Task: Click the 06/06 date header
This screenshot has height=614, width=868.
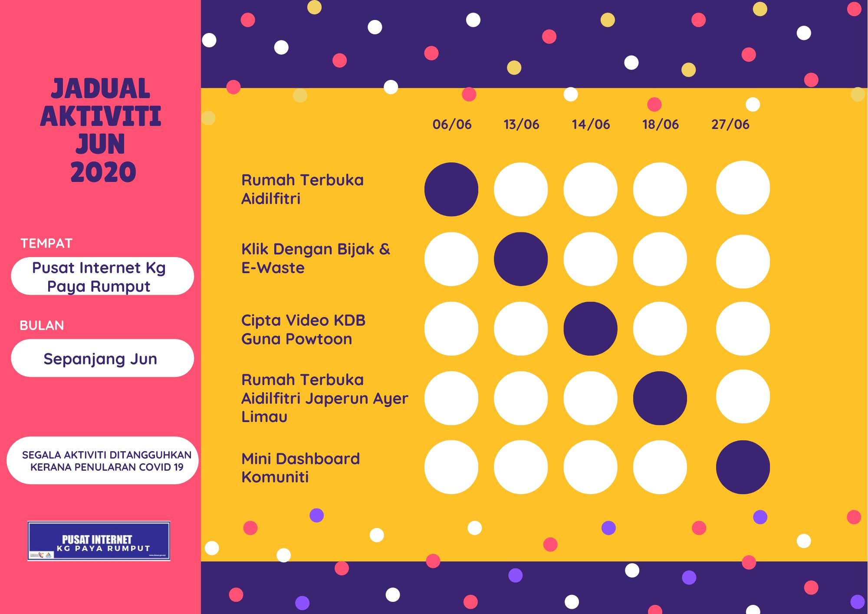Action: 452,125
